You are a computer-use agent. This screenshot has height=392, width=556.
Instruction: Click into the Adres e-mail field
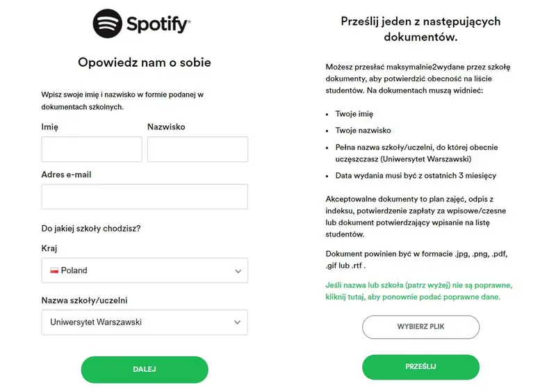(x=145, y=196)
